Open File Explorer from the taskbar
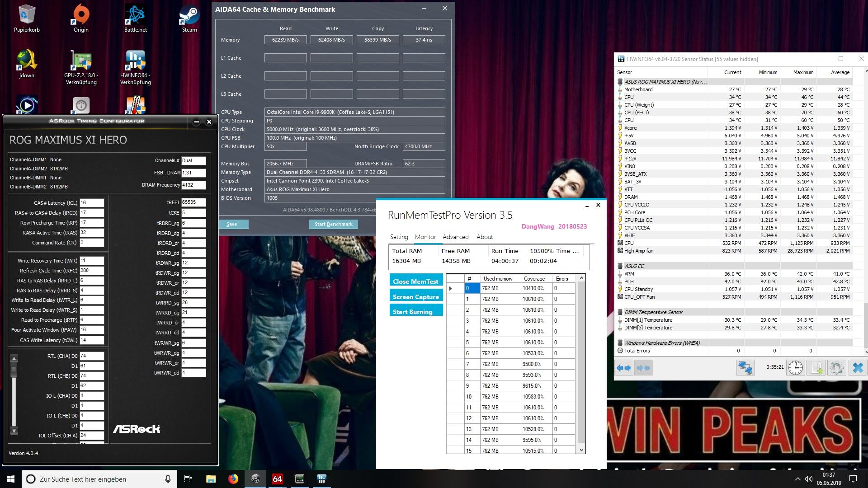Screen dimensions: 868x488 (211, 479)
